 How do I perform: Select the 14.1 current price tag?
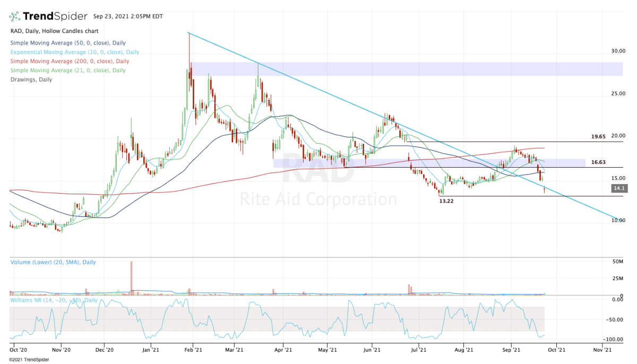(x=617, y=188)
